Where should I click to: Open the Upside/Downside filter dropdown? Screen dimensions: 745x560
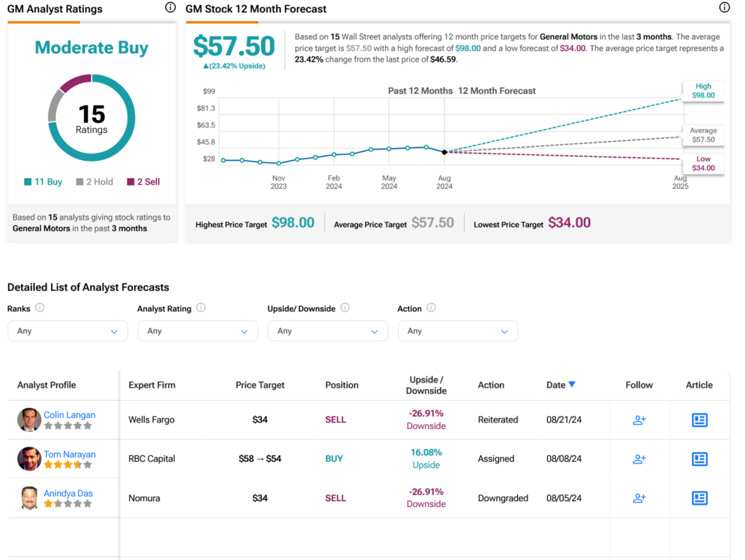[x=327, y=331]
